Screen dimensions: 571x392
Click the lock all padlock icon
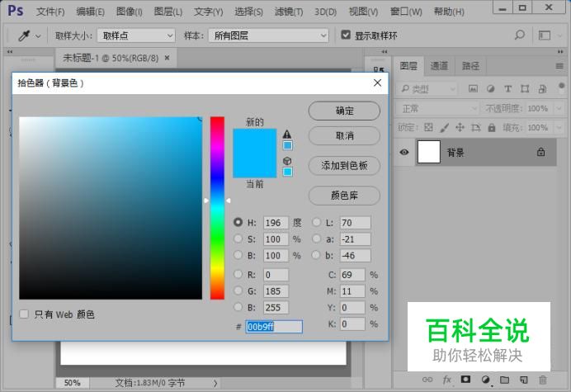[x=492, y=127]
